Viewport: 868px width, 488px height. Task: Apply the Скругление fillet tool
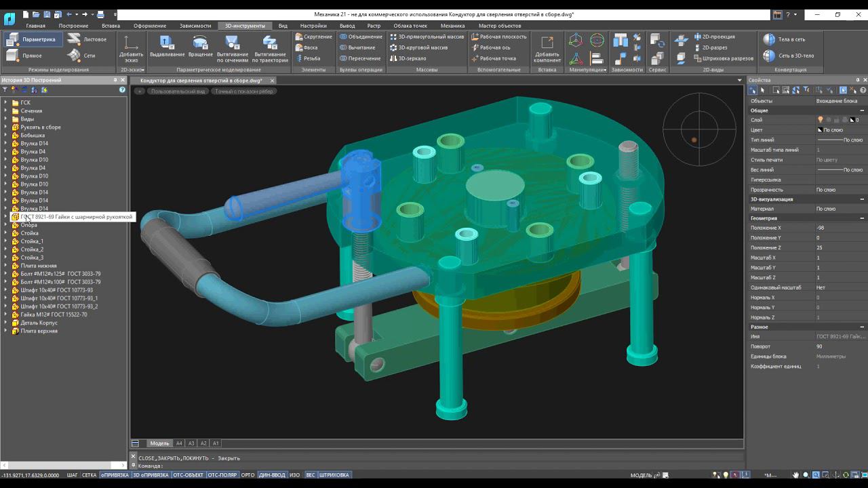[x=313, y=37]
